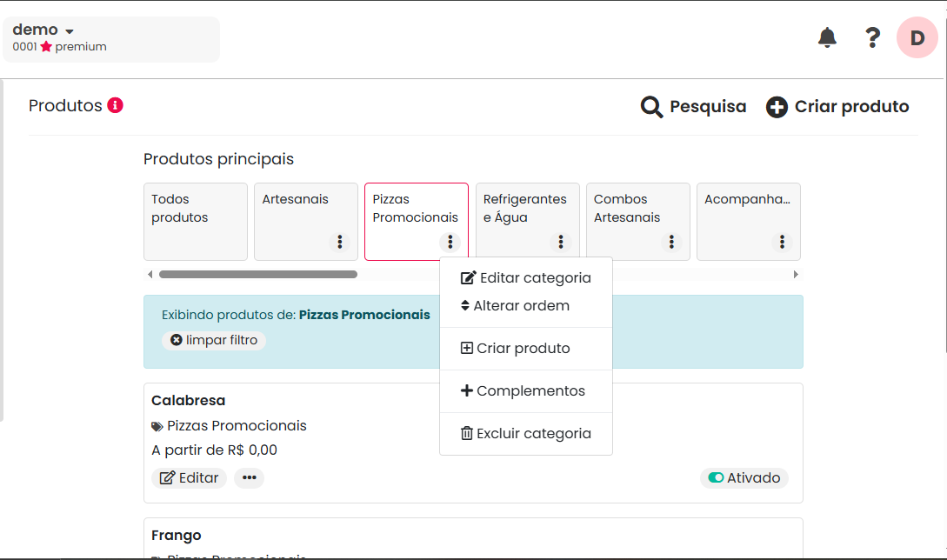Open Combos Artesanais three-dot menu

click(x=671, y=242)
